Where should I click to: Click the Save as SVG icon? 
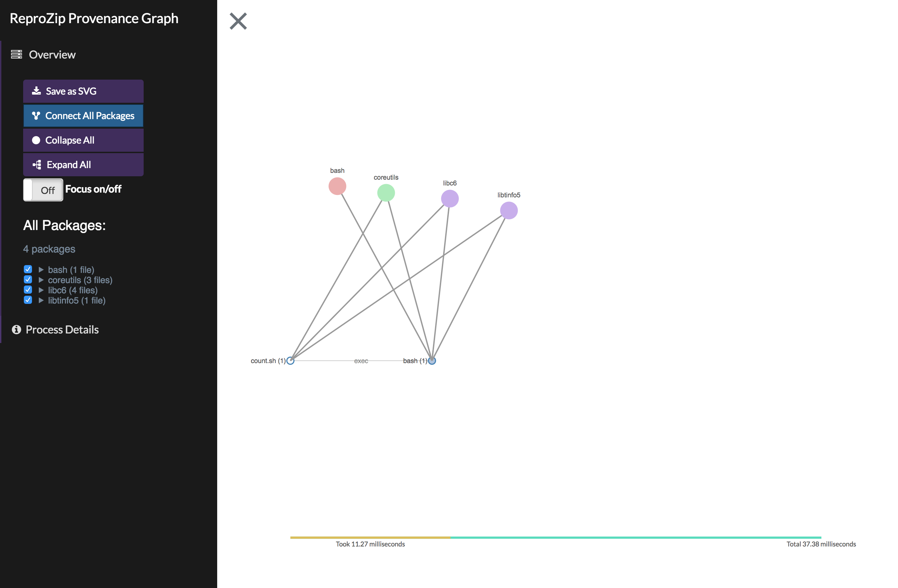click(36, 91)
